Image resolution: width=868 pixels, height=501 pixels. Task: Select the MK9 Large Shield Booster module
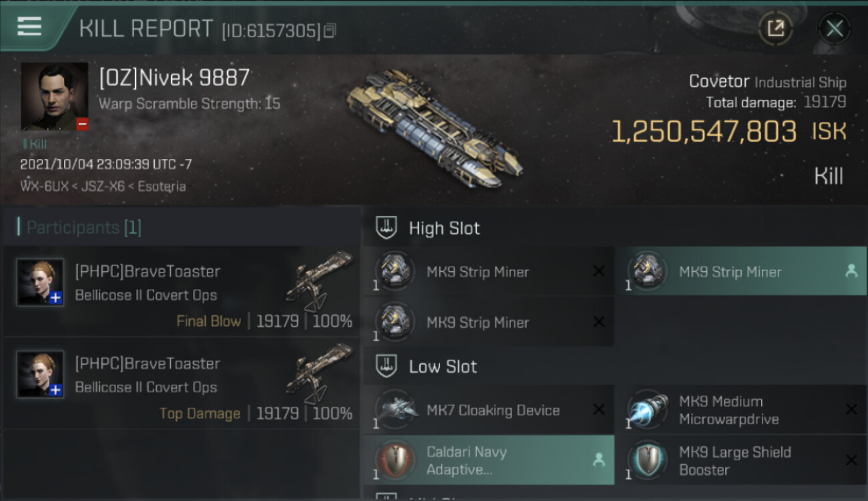[x=741, y=460]
